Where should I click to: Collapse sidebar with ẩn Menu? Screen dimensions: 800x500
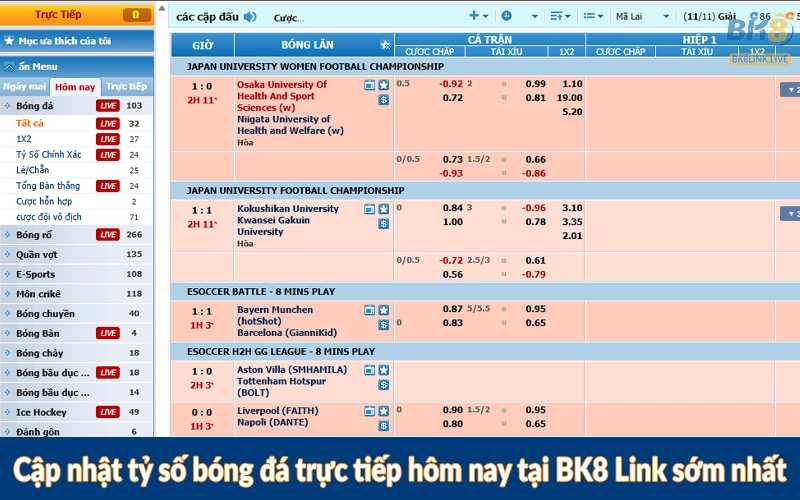(x=77, y=66)
